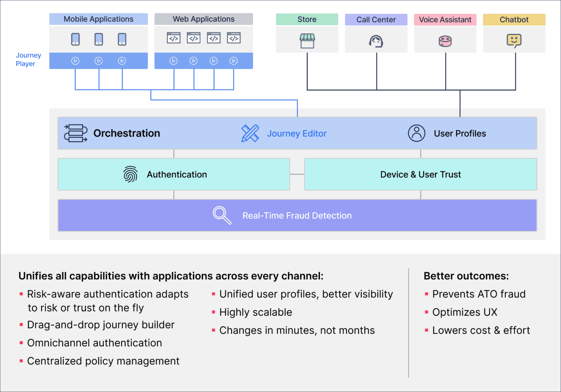Play the first Journey Player under Mobile Applications
Image resolution: width=561 pixels, height=392 pixels.
[75, 61]
